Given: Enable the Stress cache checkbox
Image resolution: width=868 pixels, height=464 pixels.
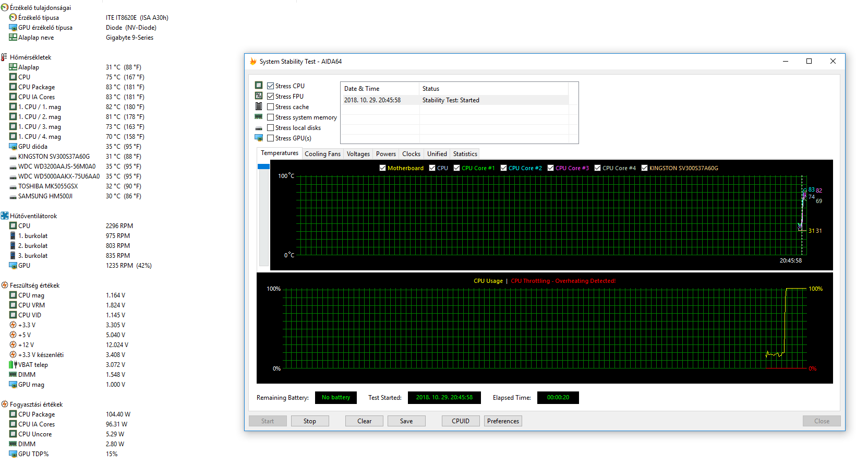Looking at the screenshot, I should (x=271, y=107).
